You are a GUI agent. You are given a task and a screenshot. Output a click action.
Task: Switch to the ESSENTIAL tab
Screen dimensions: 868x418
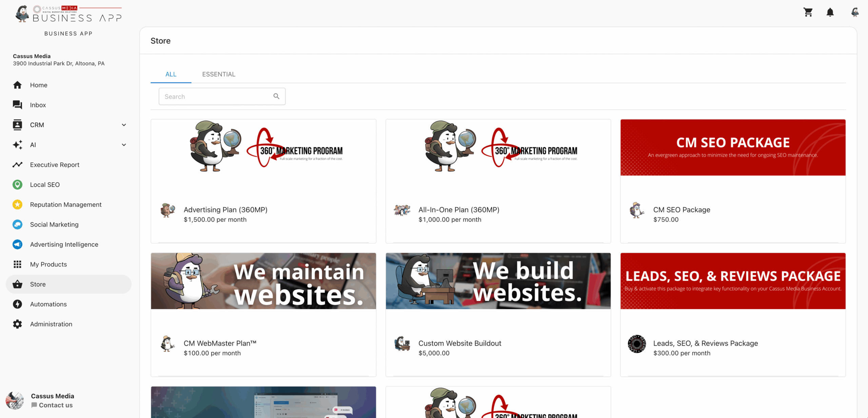click(x=219, y=74)
